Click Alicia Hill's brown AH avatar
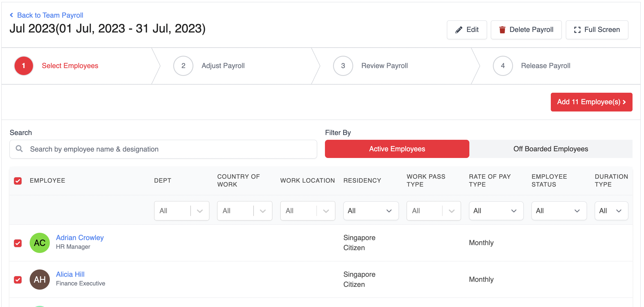644x307 pixels. [x=40, y=280]
